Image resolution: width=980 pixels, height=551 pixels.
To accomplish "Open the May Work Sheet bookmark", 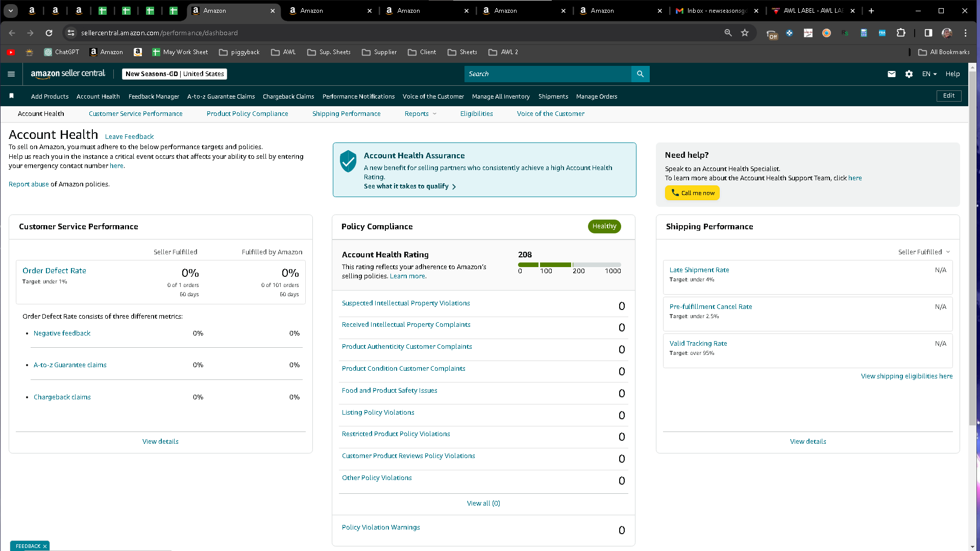I will (180, 52).
